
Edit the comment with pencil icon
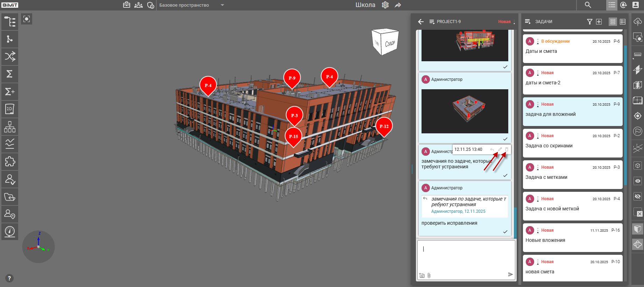[500, 149]
